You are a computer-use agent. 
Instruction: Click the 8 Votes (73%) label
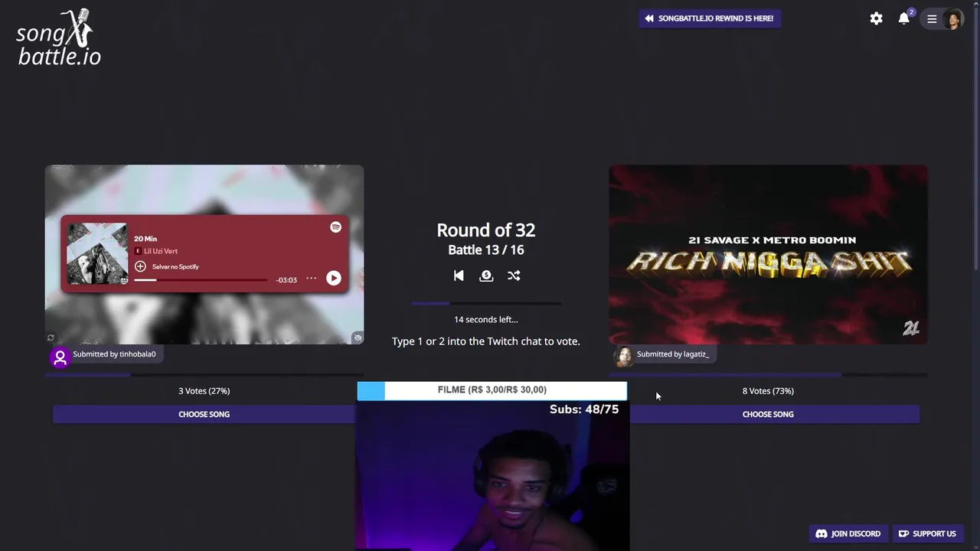[768, 391]
